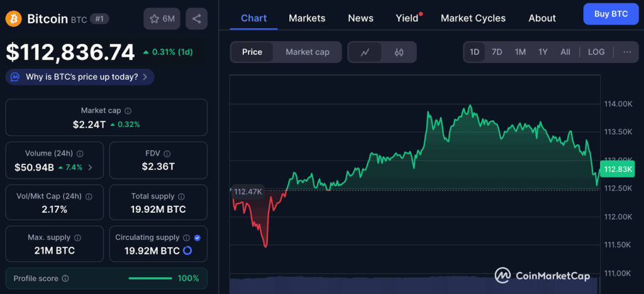644x294 pixels.
Task: Switch chart to Market cap view
Action: [307, 52]
